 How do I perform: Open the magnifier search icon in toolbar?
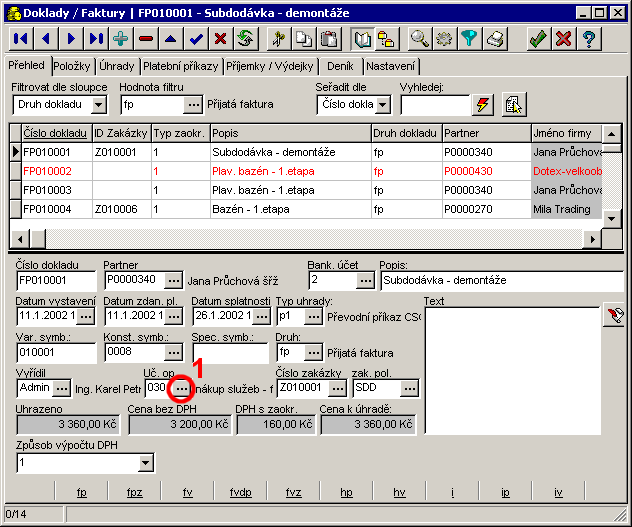click(420, 39)
